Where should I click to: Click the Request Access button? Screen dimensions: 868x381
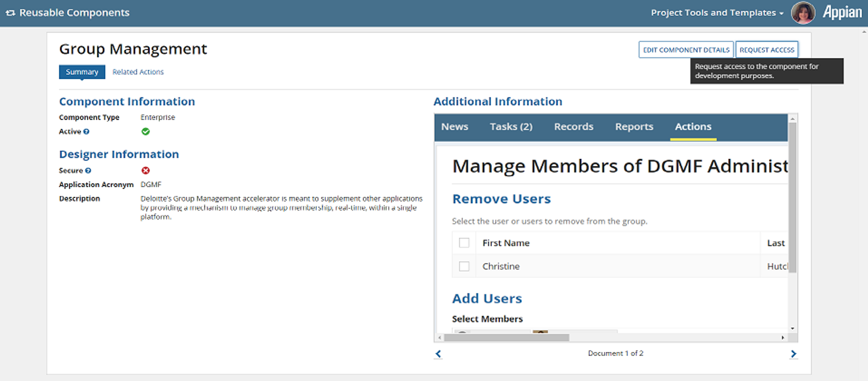pos(767,50)
